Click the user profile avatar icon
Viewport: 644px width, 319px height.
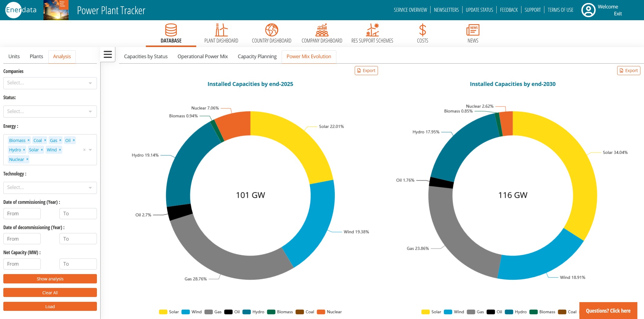588,10
